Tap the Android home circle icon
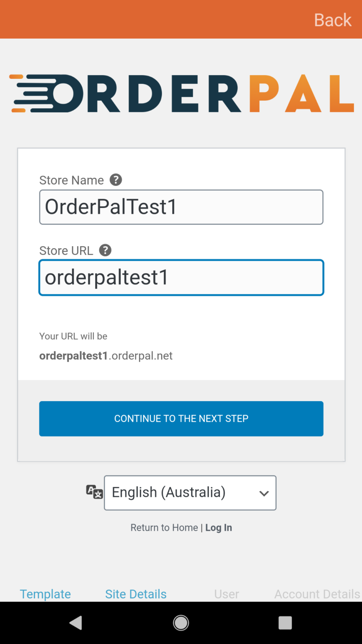 coord(181,623)
